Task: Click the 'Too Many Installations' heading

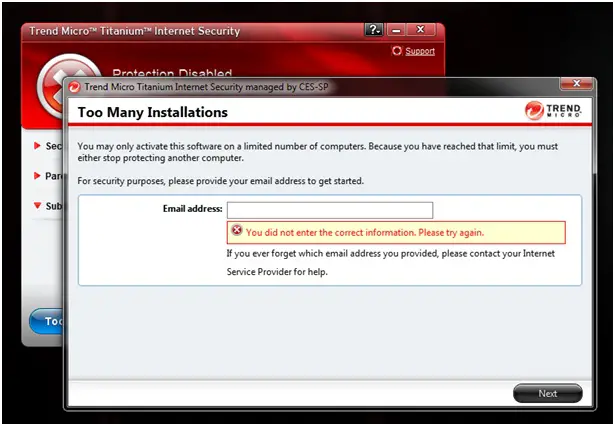Action: [x=153, y=113]
